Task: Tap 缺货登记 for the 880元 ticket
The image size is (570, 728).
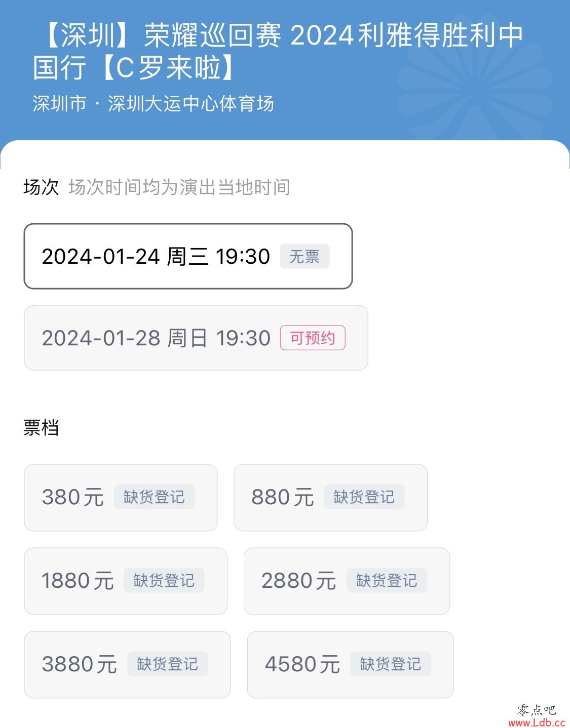Action: 364,497
